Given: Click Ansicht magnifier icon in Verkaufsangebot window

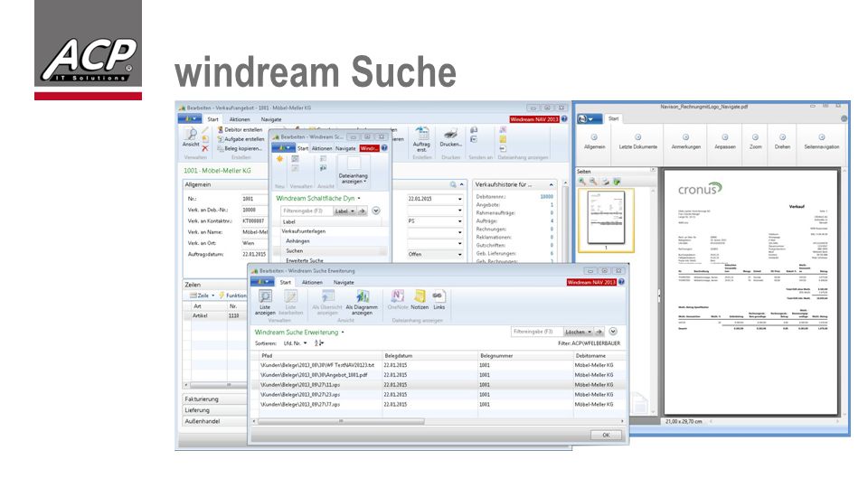Looking at the screenshot, I should pyautogui.click(x=191, y=134).
